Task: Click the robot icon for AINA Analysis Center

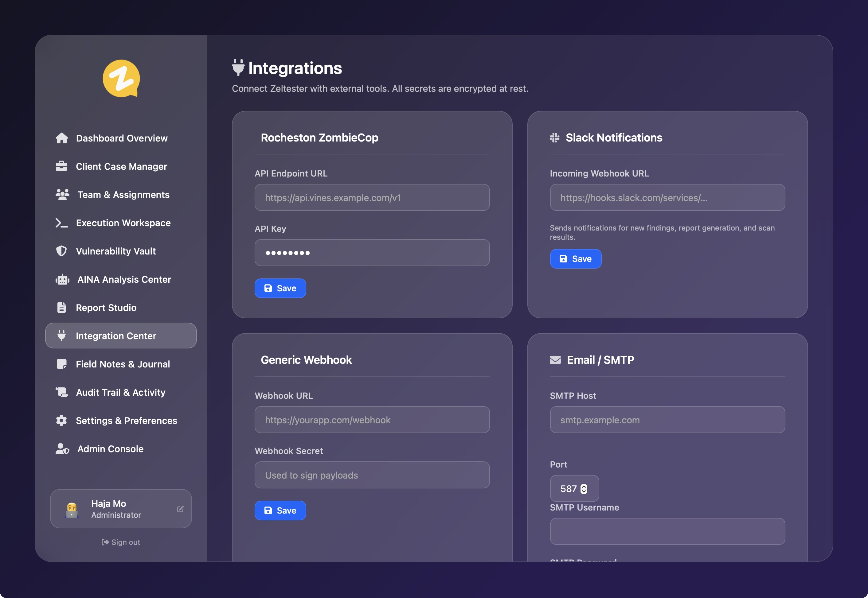Action: coord(62,280)
